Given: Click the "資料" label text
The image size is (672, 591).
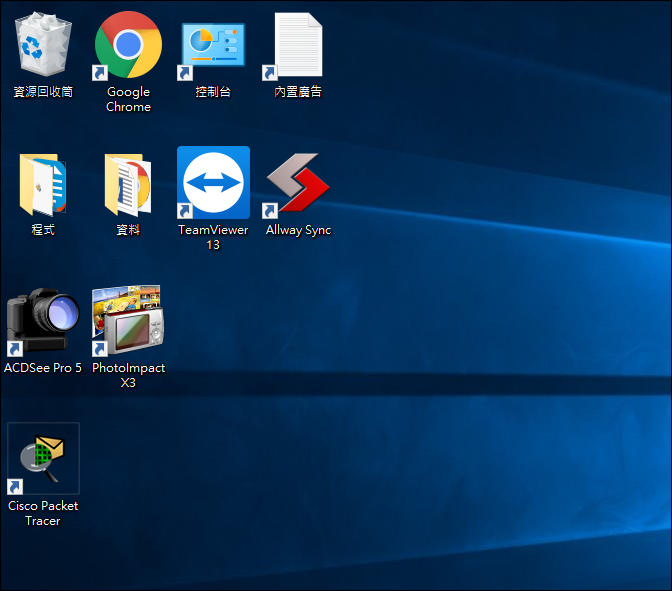Looking at the screenshot, I should (x=128, y=230).
